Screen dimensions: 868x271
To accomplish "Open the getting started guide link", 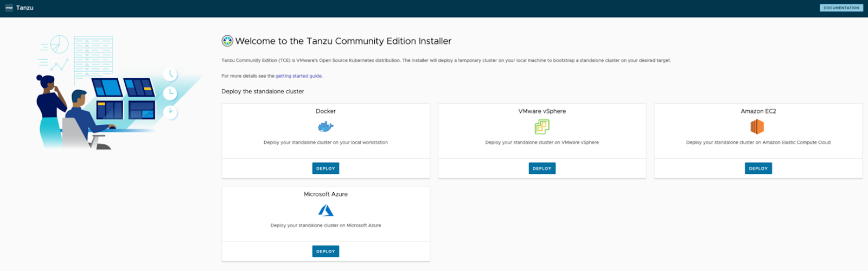I will 299,76.
